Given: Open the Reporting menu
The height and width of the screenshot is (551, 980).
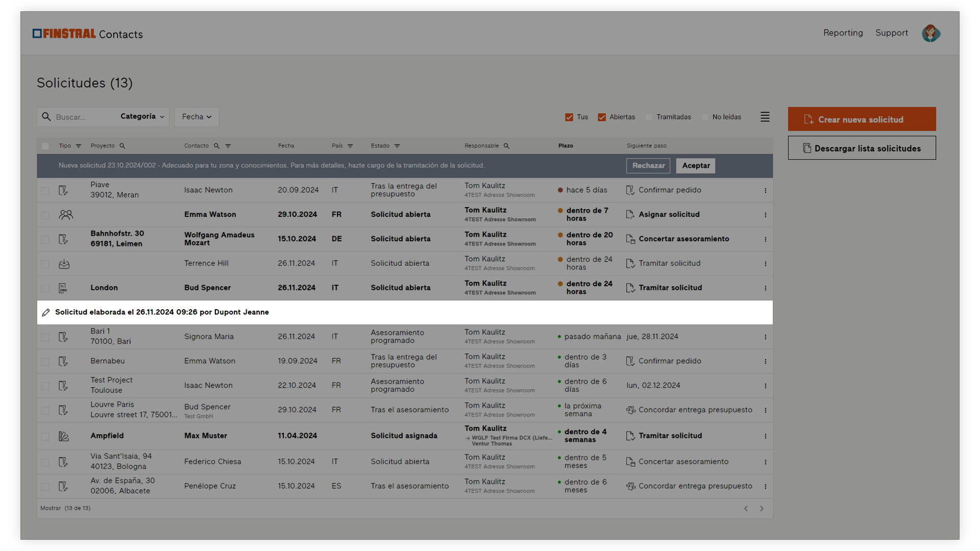Looking at the screenshot, I should 843,33.
